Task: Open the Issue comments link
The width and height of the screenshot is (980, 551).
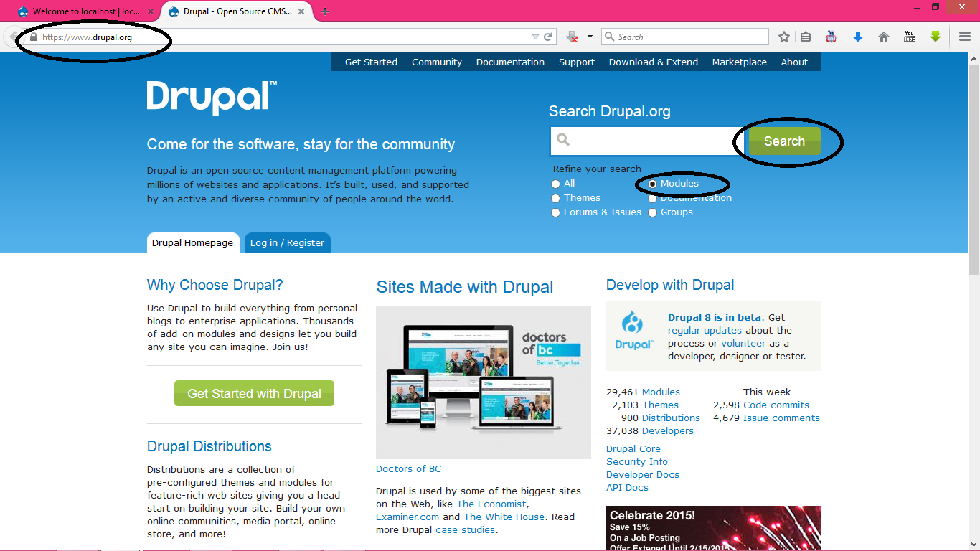Action: click(x=781, y=418)
